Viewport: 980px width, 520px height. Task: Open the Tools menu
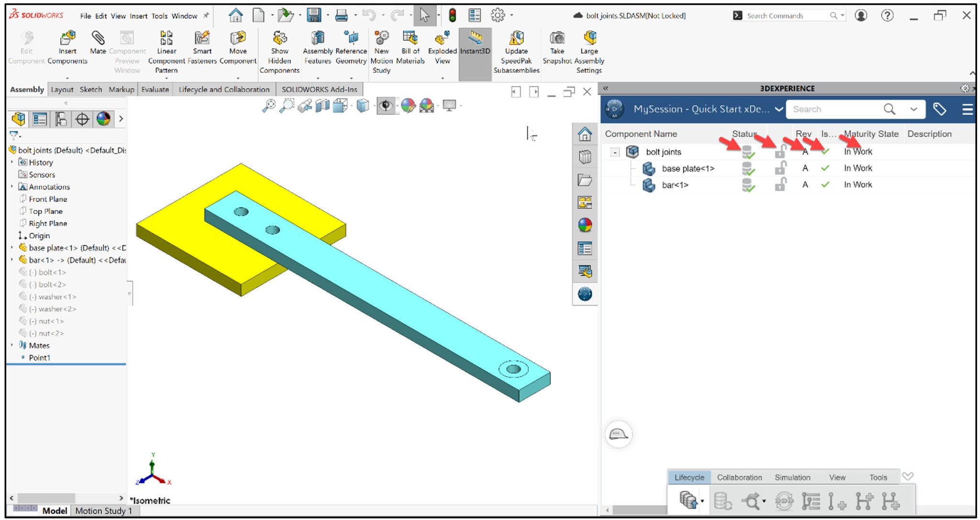pos(159,16)
